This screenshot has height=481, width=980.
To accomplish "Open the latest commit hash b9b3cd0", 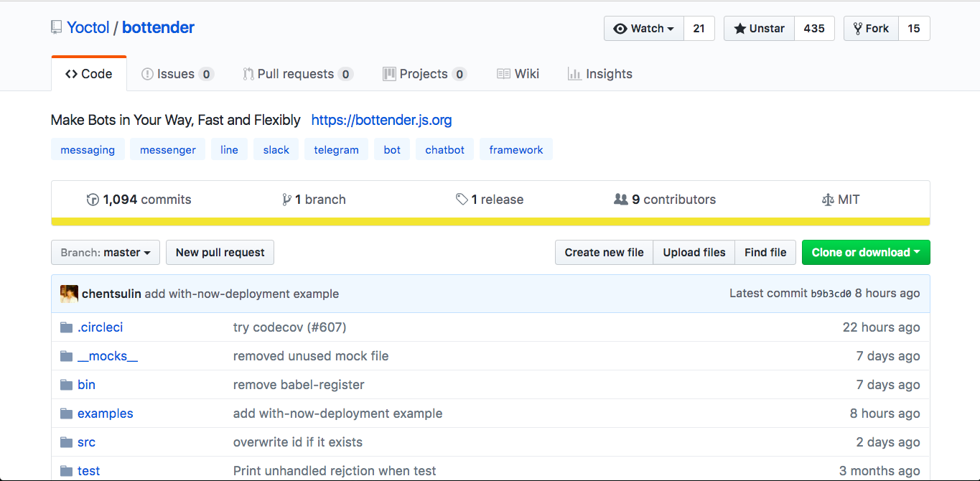I will click(831, 294).
